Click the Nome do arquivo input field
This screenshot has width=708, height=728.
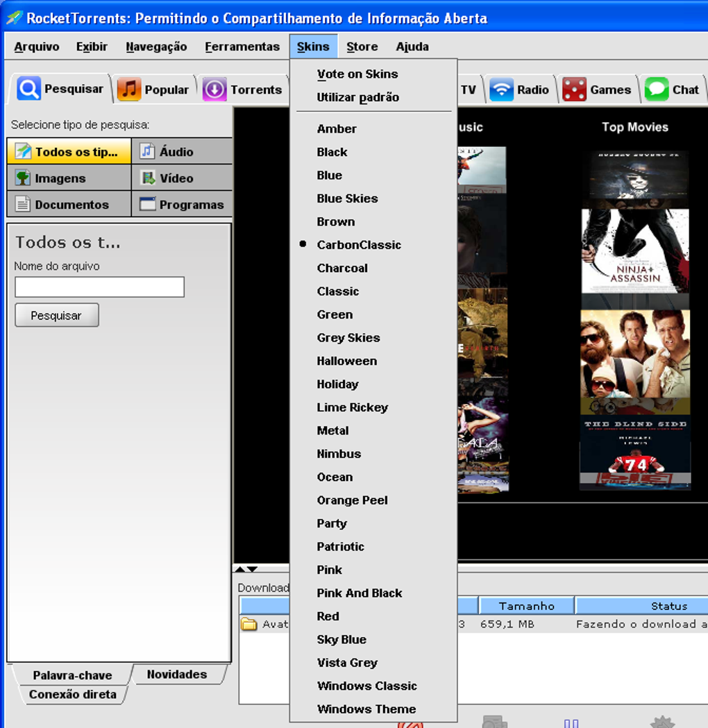(99, 287)
